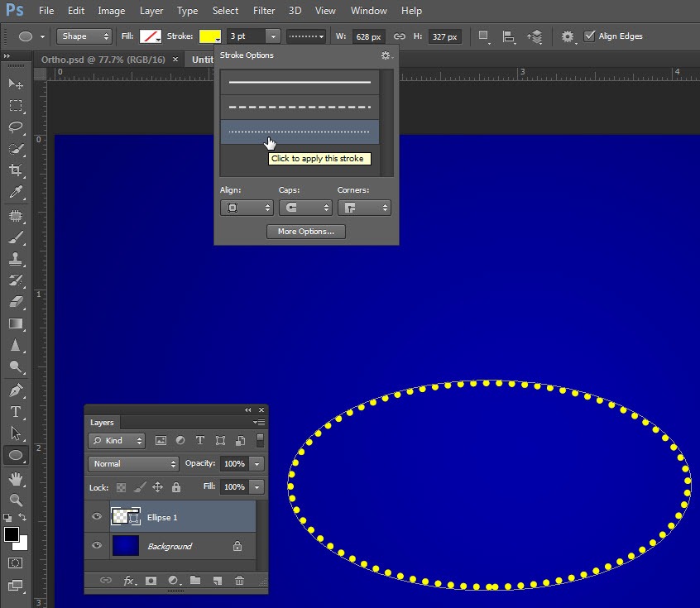The height and width of the screenshot is (608, 700).
Task: Open the Normal blend mode dropdown
Action: (133, 464)
